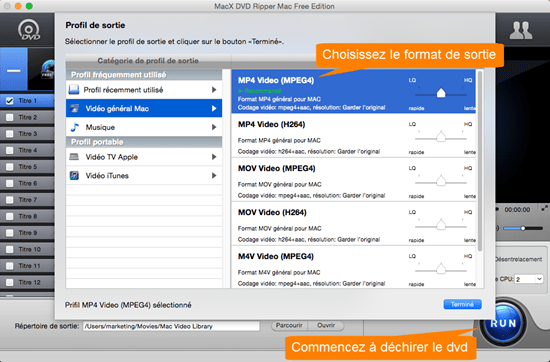Click the preview volume slider
Viewport: 550px width, 362px height.
tap(523, 228)
